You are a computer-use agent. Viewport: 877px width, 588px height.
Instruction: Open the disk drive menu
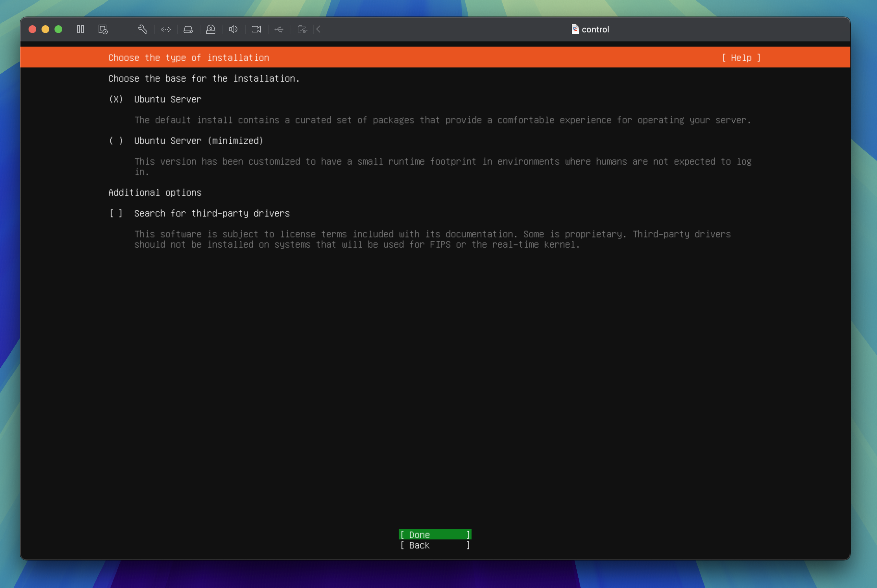click(188, 29)
